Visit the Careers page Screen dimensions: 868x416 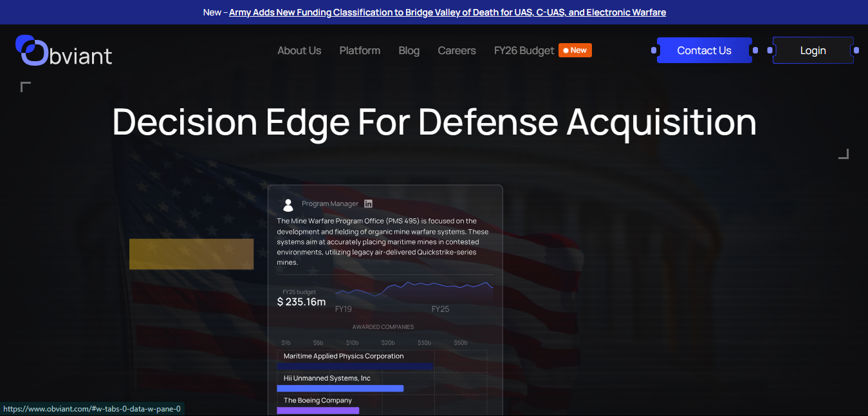click(x=457, y=50)
